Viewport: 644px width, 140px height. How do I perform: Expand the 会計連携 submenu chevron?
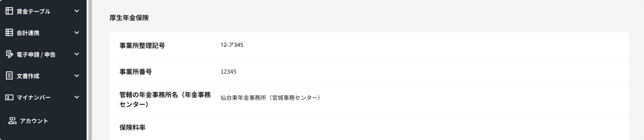tap(77, 33)
